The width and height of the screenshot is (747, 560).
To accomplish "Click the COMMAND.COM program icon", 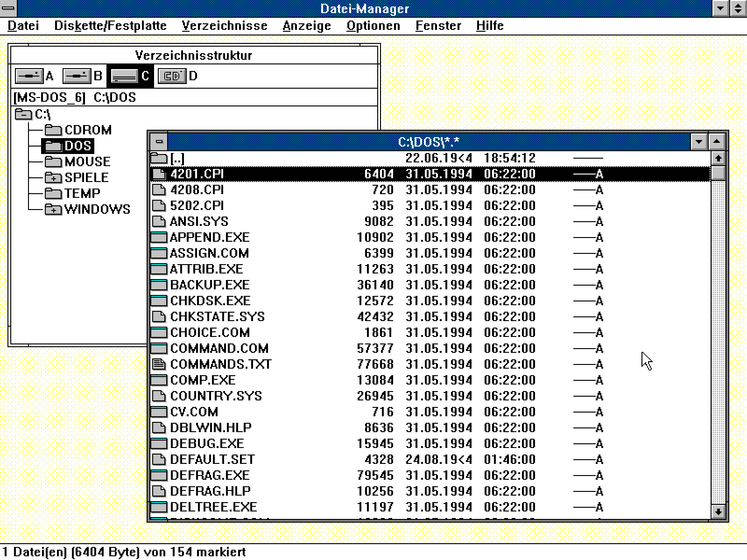I will point(159,348).
